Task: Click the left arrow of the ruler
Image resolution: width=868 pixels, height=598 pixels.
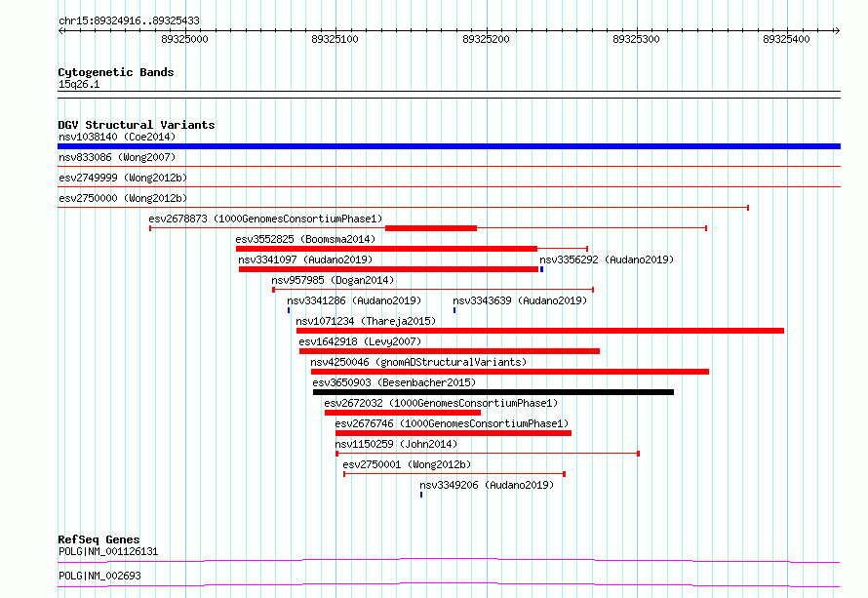Action: (x=60, y=31)
